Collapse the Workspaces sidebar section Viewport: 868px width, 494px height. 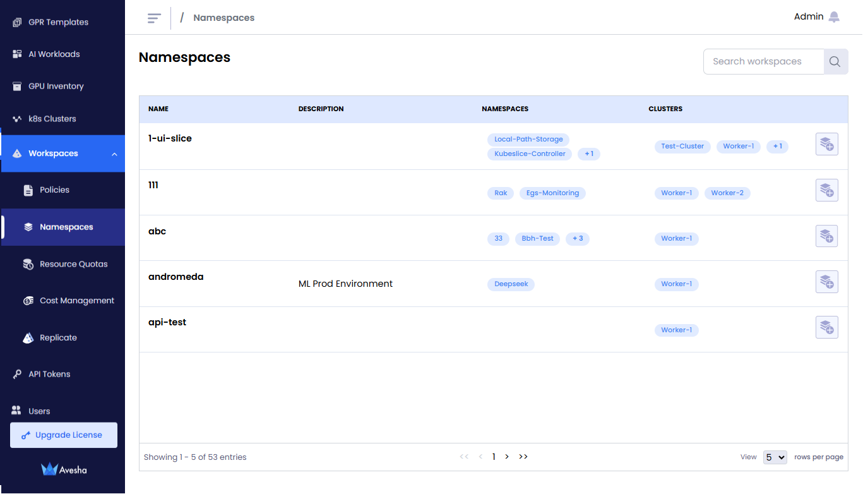pyautogui.click(x=114, y=154)
